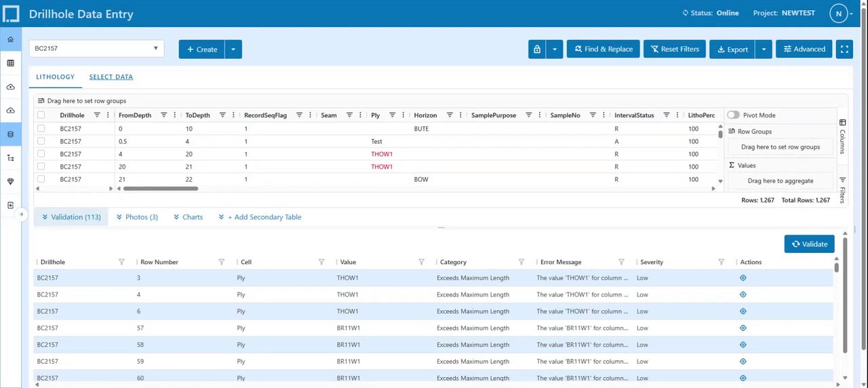Click the Total Rows: 1,267 status text
The width and height of the screenshot is (868, 388).
tap(806, 200)
